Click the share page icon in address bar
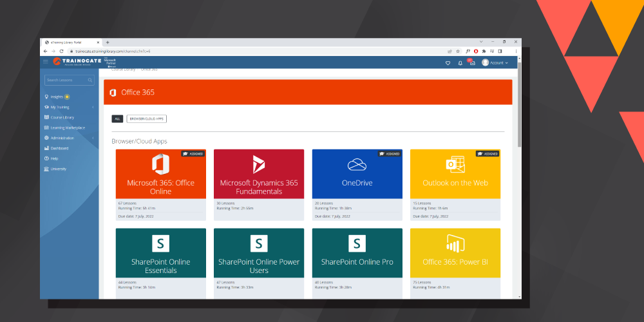 click(x=450, y=52)
